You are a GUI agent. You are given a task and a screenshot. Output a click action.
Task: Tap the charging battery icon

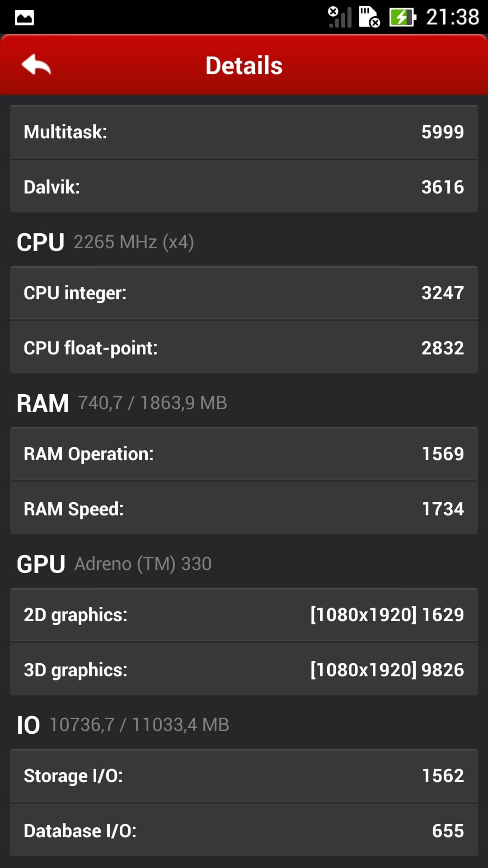[x=402, y=18]
